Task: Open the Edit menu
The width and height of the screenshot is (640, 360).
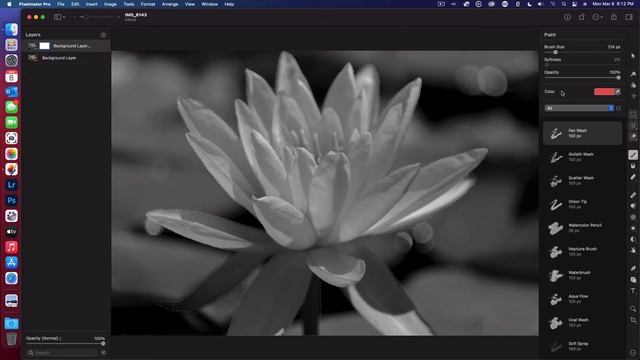Action: point(75,4)
